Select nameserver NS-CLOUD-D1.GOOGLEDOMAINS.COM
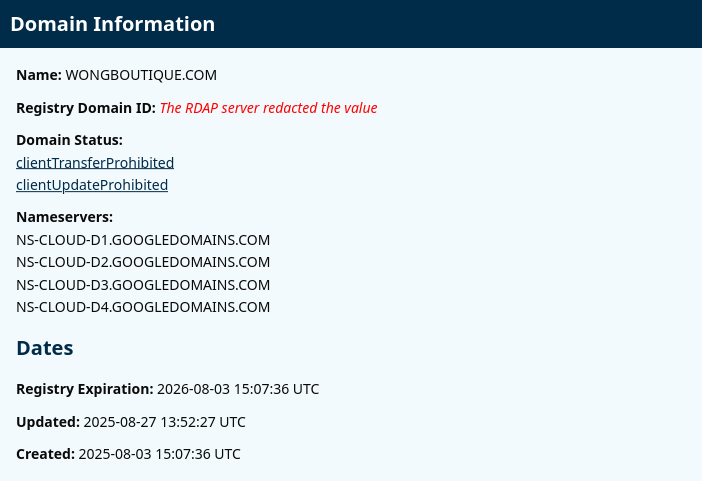Image resolution: width=702 pixels, height=481 pixels. pos(143,240)
